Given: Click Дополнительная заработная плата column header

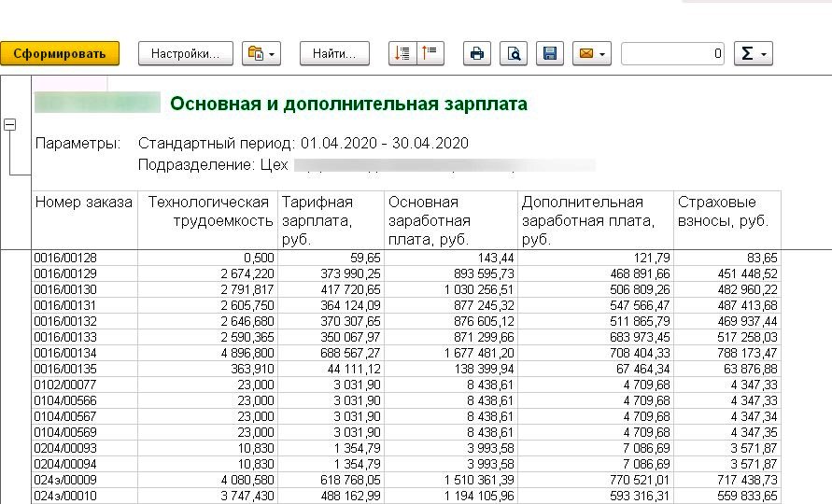Looking at the screenshot, I should point(596,220).
